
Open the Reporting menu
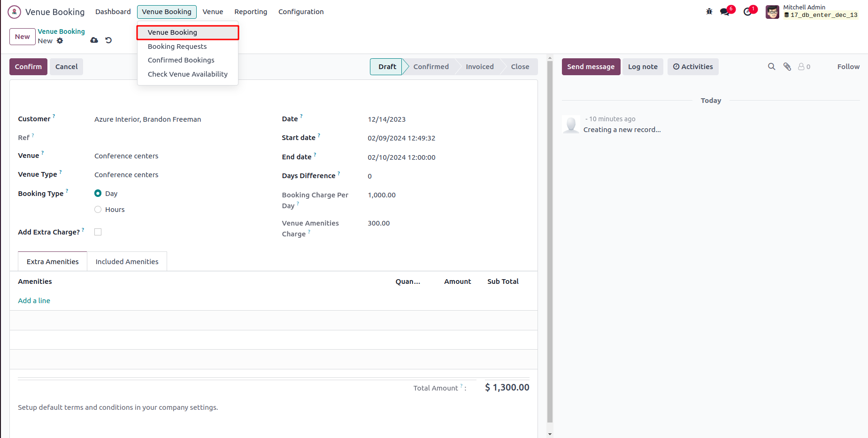point(251,12)
